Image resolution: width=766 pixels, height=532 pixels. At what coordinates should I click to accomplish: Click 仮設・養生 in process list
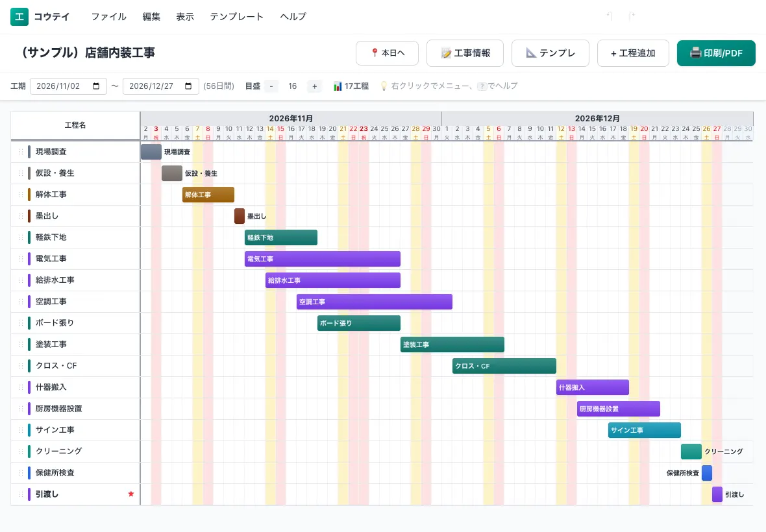pyautogui.click(x=55, y=173)
